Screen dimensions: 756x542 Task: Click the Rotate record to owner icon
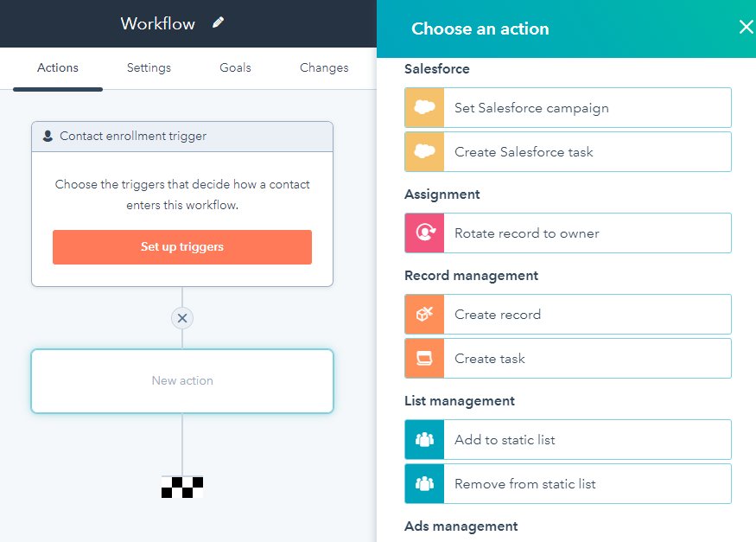pos(424,233)
